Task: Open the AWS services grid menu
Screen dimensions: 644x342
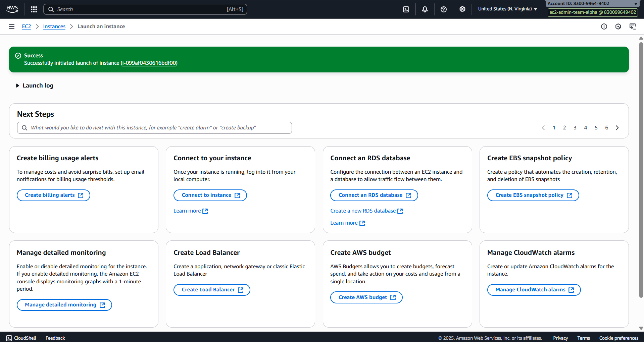Action: pos(34,9)
